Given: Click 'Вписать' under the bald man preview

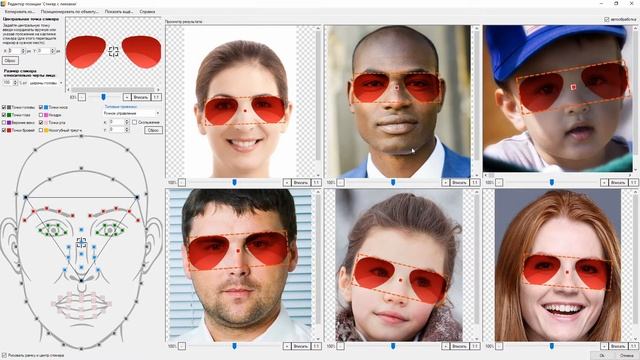Looking at the screenshot, I should [x=459, y=182].
